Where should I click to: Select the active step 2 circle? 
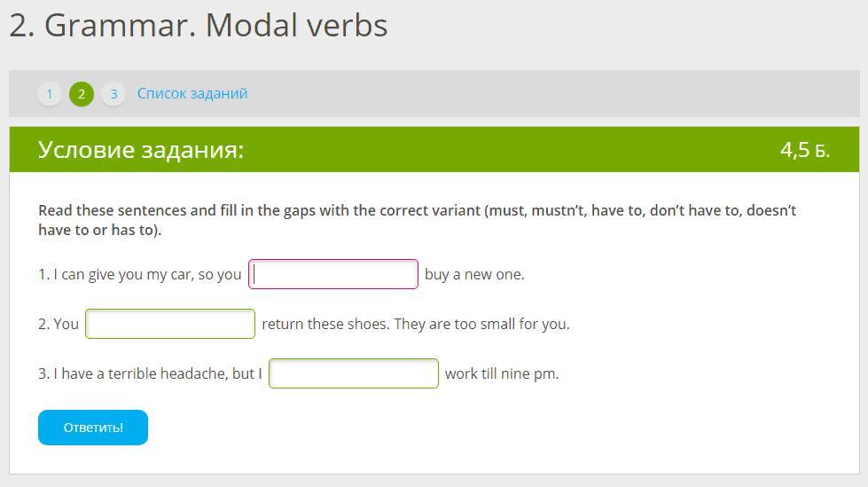point(82,94)
